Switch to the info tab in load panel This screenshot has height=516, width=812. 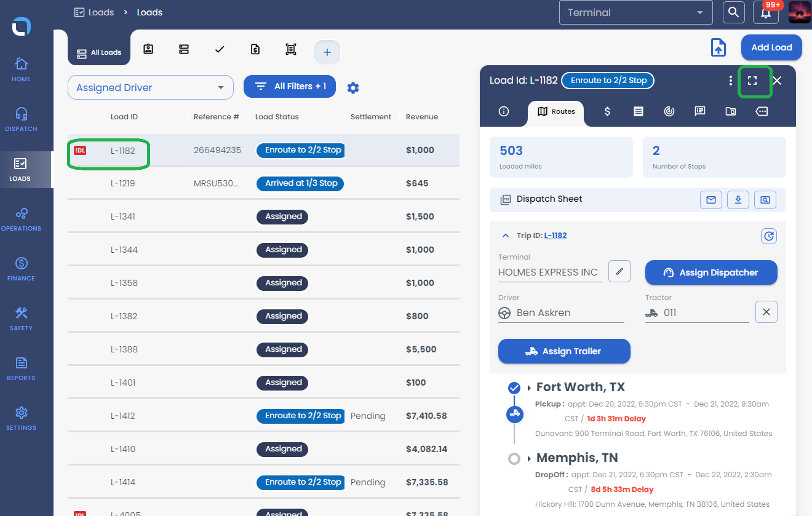pyautogui.click(x=504, y=111)
